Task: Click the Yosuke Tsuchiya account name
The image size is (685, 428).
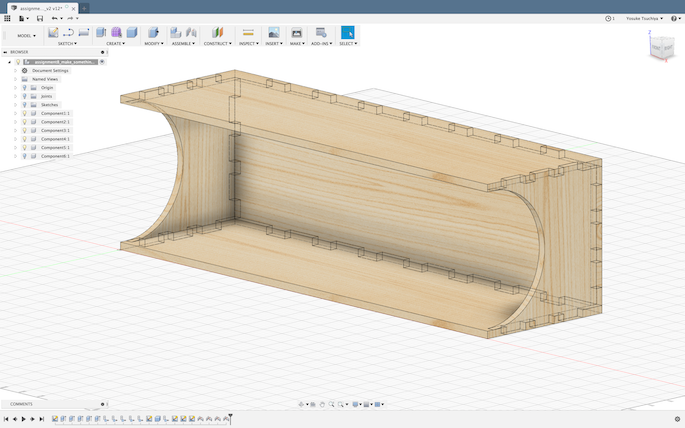Action: point(643,18)
